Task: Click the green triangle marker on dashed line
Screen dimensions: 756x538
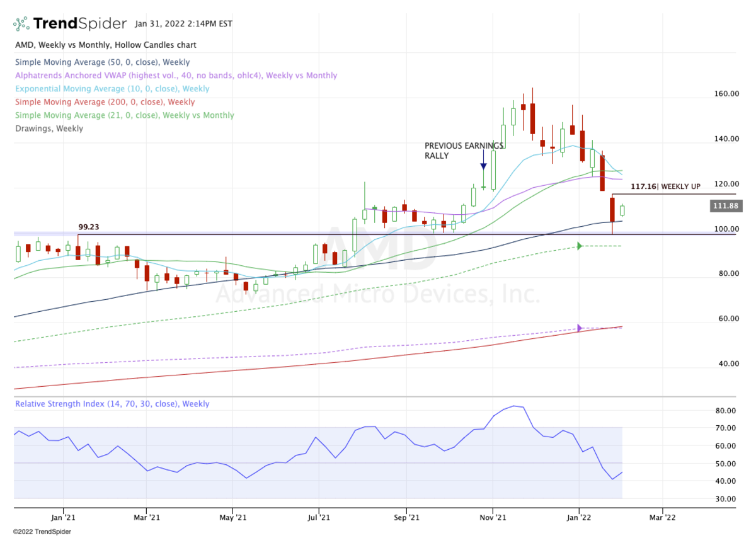Action: coord(579,246)
